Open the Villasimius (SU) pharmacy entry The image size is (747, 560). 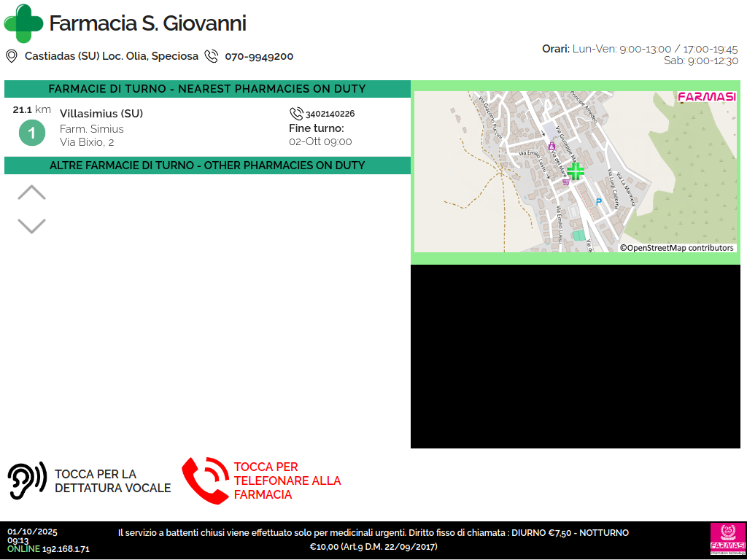point(101,114)
